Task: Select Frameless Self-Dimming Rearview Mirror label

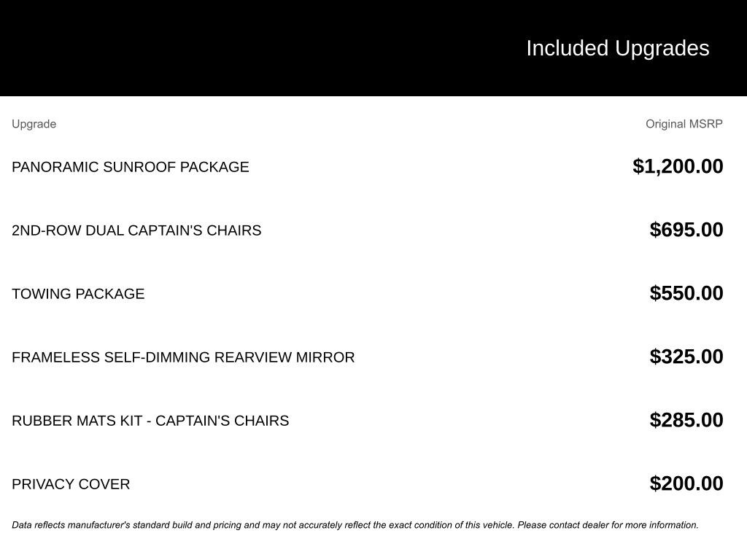Action: point(183,357)
